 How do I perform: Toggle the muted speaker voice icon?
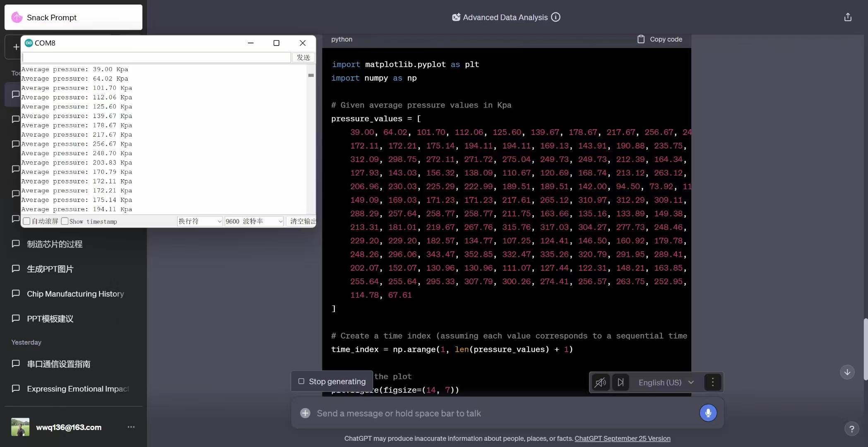click(601, 382)
